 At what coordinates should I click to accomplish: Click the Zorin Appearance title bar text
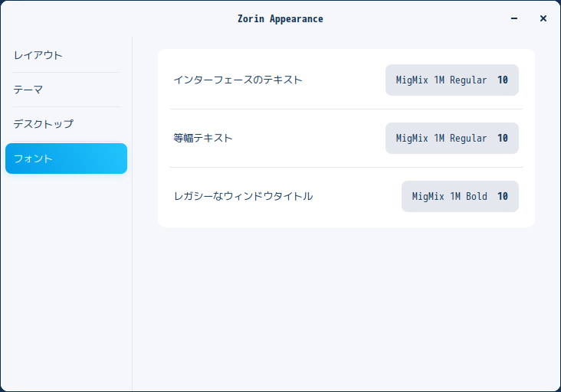pos(280,19)
